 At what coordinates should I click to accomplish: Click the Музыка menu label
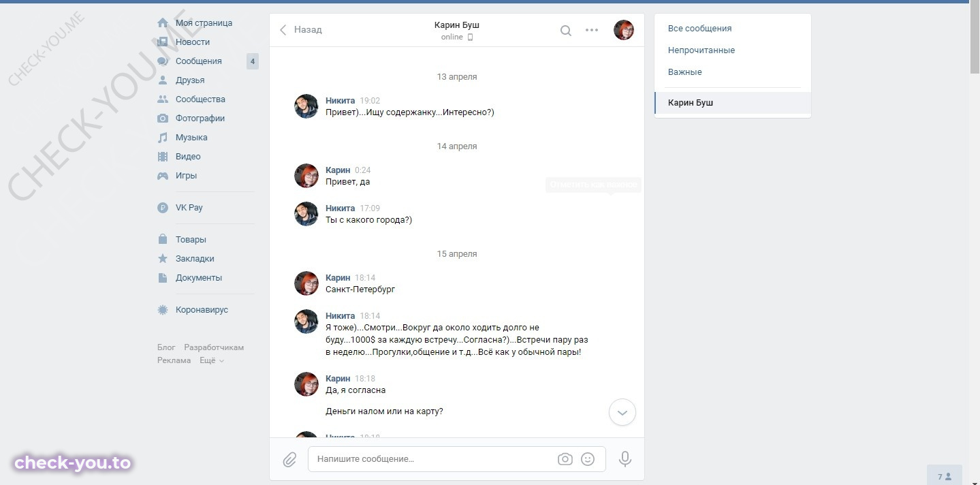coord(192,138)
